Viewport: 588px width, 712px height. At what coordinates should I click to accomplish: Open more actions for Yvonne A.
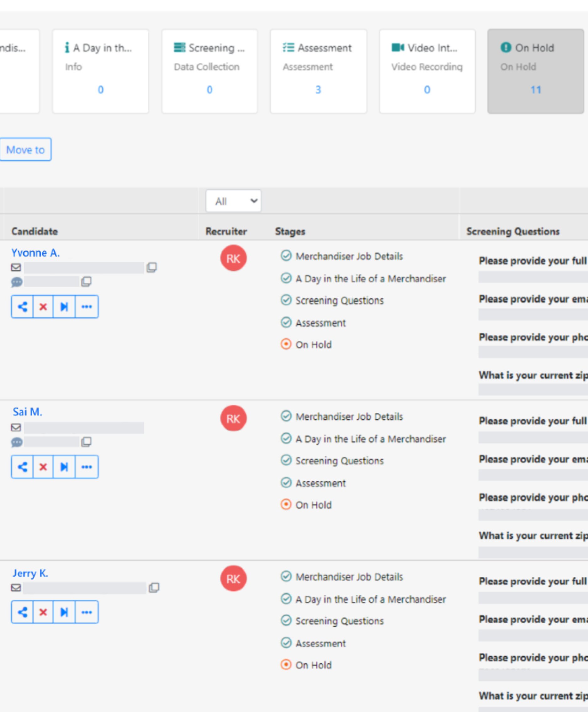click(86, 306)
